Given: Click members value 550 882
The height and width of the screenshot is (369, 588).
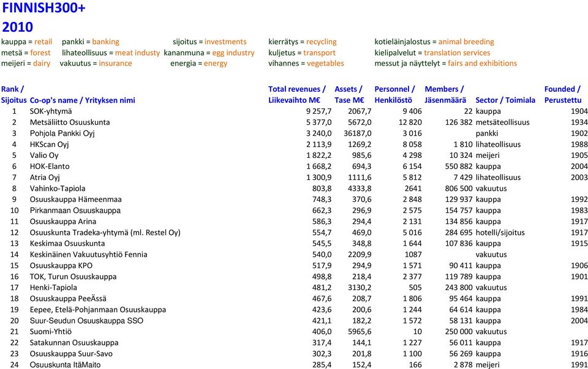Looking at the screenshot, I should tap(459, 166).
